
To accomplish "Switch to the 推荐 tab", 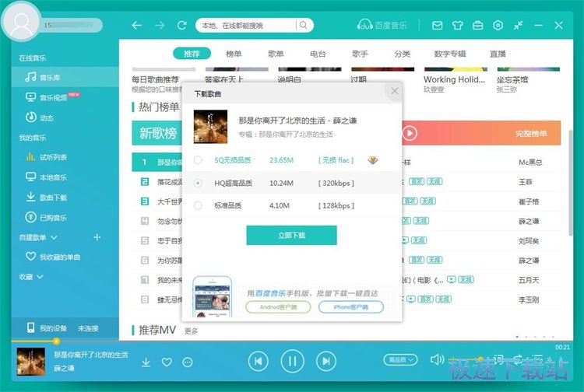I will click(192, 54).
